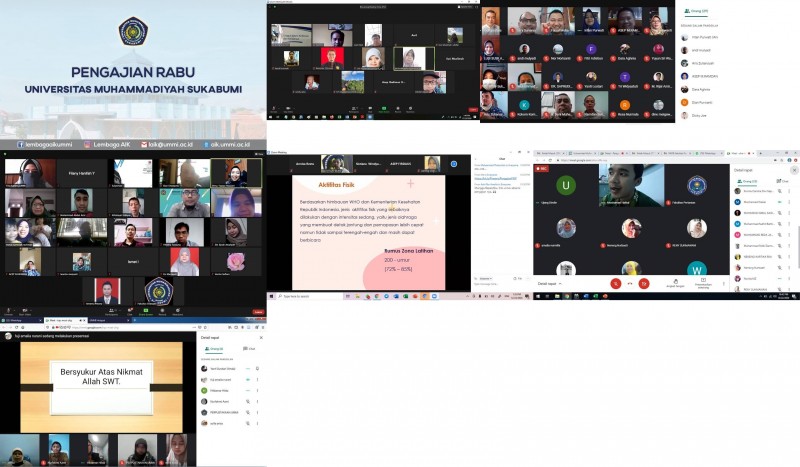The image size is (800, 467).
Task: Close Detail rapat panel in the REC Meet window
Action: point(793,172)
